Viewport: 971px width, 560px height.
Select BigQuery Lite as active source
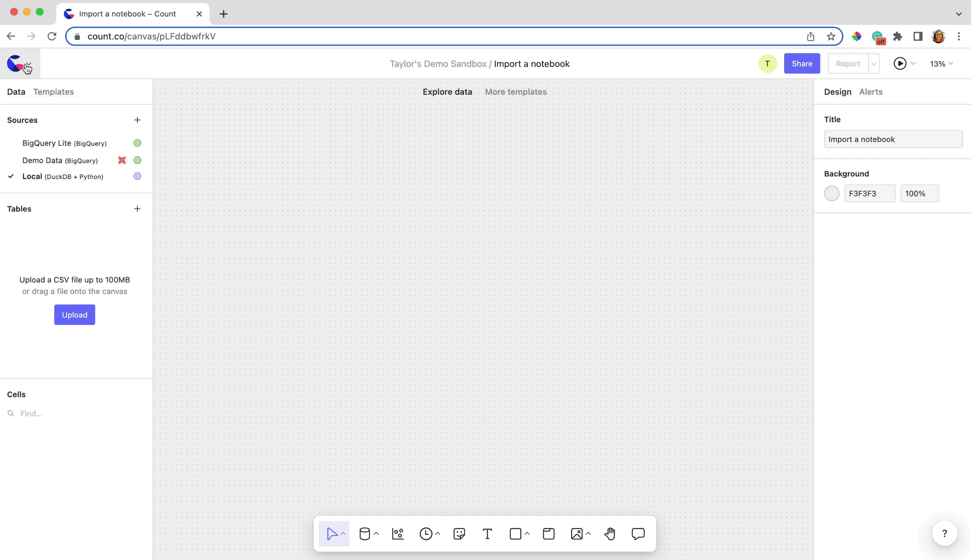coord(64,143)
